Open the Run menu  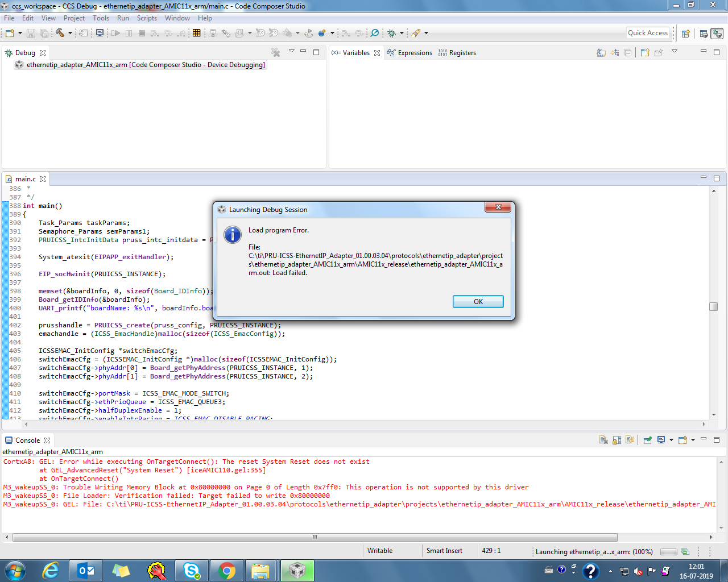tap(123, 18)
